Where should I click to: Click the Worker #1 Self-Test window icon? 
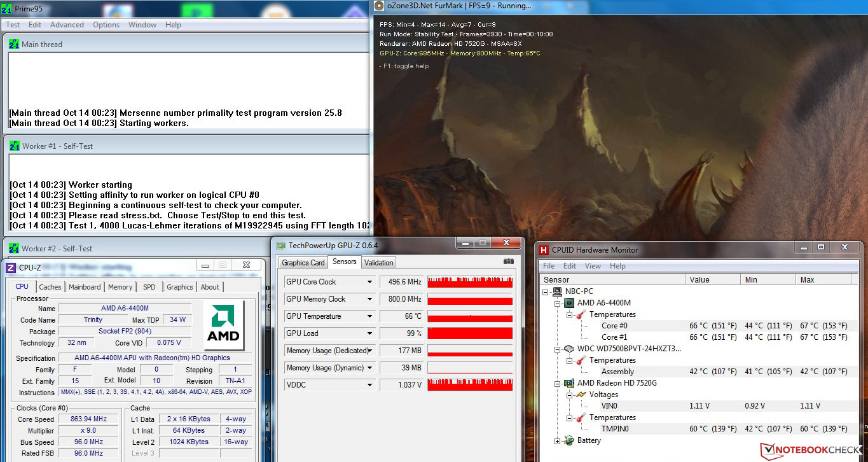coord(14,146)
